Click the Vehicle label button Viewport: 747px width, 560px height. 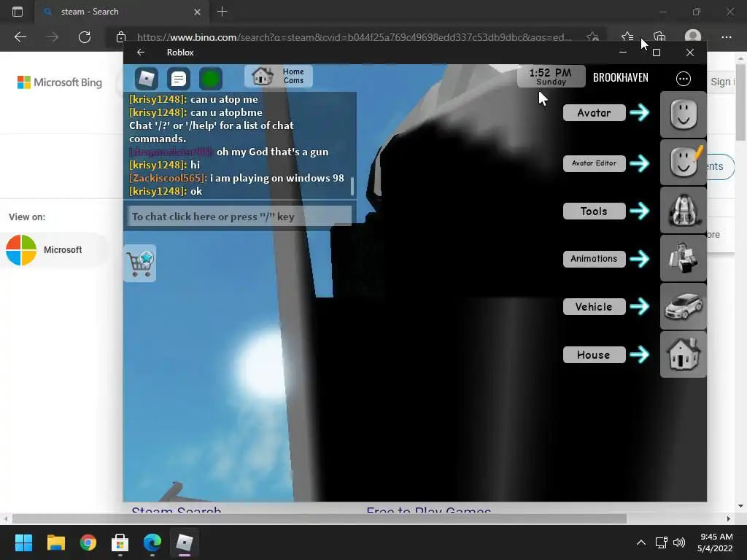coord(594,307)
